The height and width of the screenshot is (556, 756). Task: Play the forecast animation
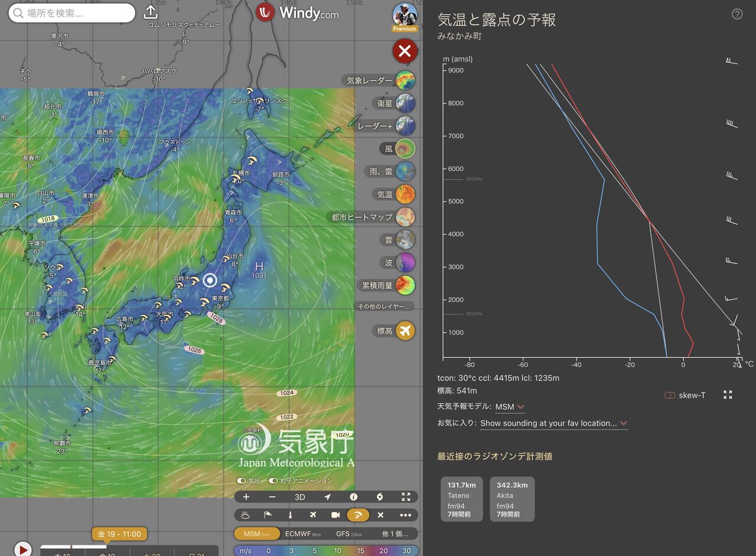point(22,550)
